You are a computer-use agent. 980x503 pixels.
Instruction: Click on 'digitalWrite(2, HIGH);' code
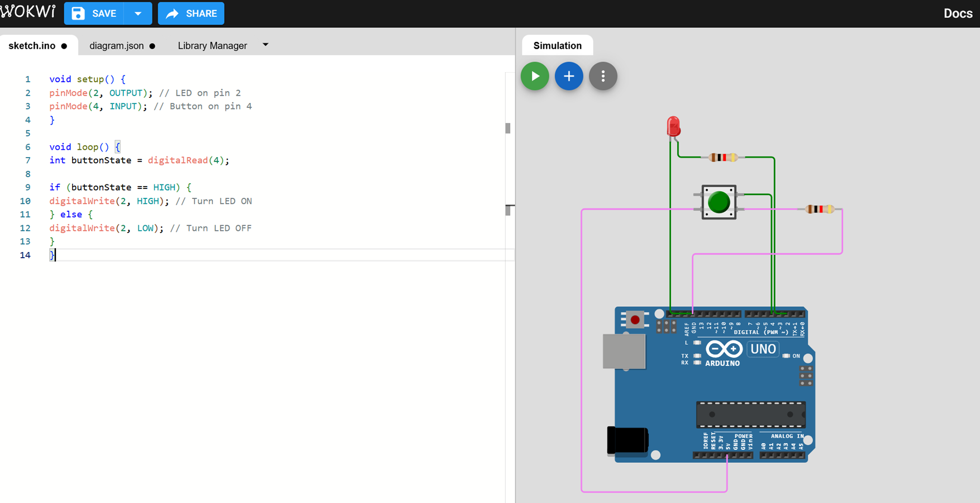[x=109, y=201]
